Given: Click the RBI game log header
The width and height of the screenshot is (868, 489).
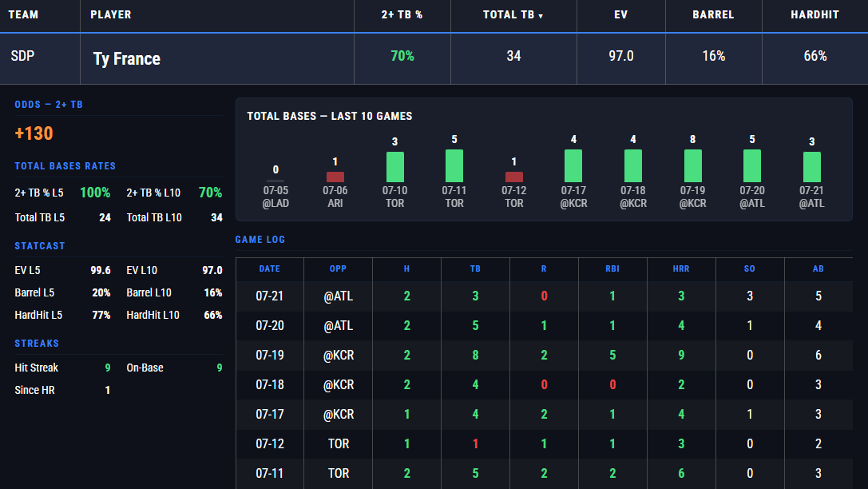Looking at the screenshot, I should click(612, 268).
